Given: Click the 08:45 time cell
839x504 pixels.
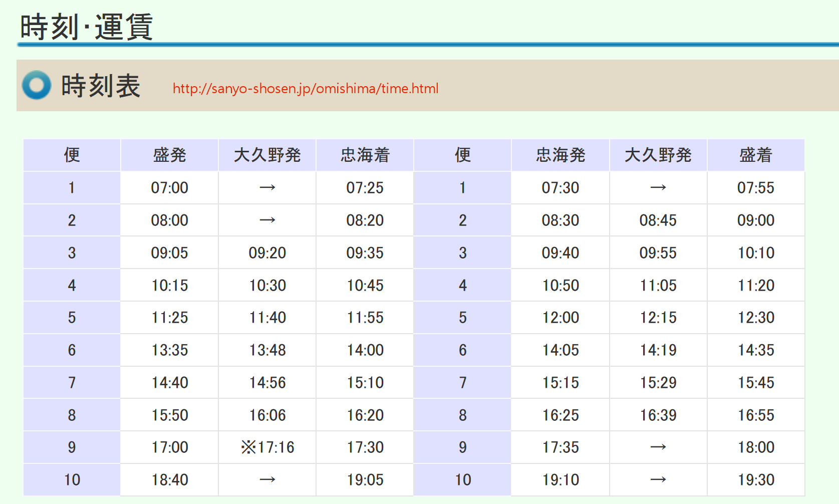Looking at the screenshot, I should coord(658,220).
